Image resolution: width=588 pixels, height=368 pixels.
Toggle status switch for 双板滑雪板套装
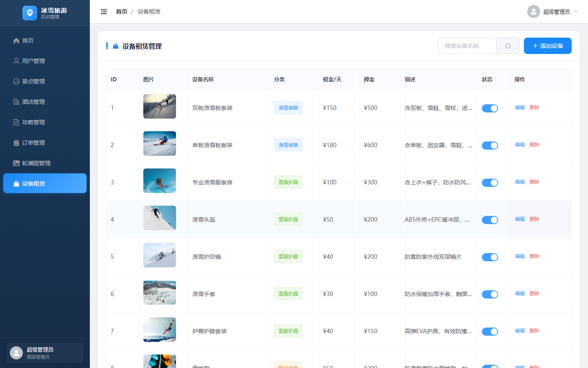point(490,108)
